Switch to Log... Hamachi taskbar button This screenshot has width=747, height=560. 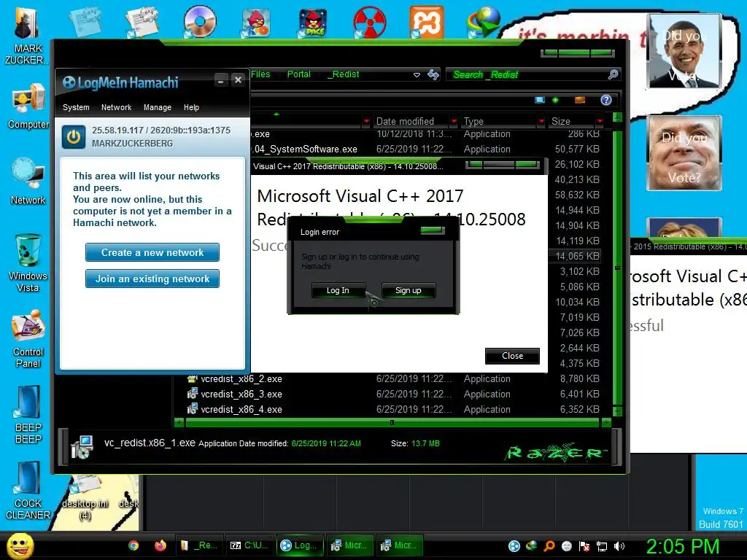[x=300, y=545]
